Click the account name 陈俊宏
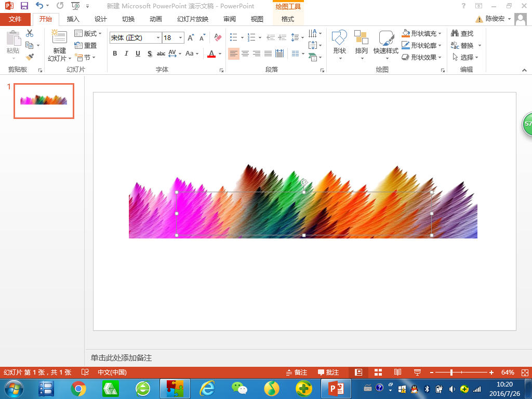The image size is (532, 399). tap(495, 19)
